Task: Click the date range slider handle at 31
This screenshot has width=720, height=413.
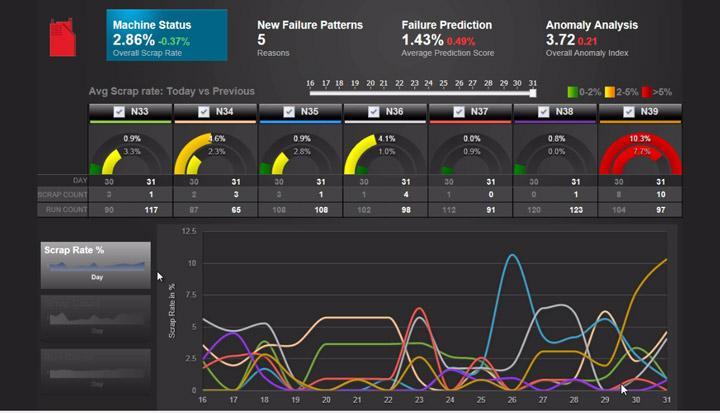Action: 533,93
